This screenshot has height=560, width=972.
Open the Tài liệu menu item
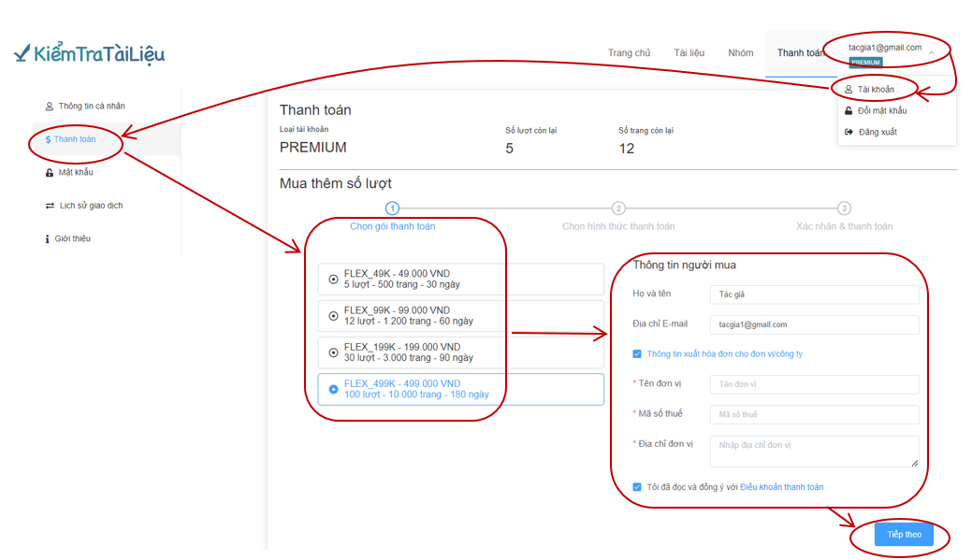tap(689, 52)
